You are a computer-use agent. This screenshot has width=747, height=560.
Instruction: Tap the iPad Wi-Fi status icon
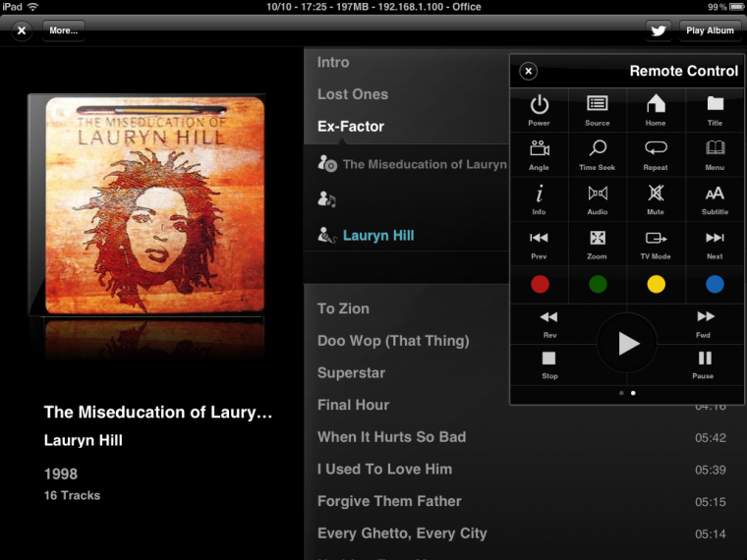[x=32, y=7]
